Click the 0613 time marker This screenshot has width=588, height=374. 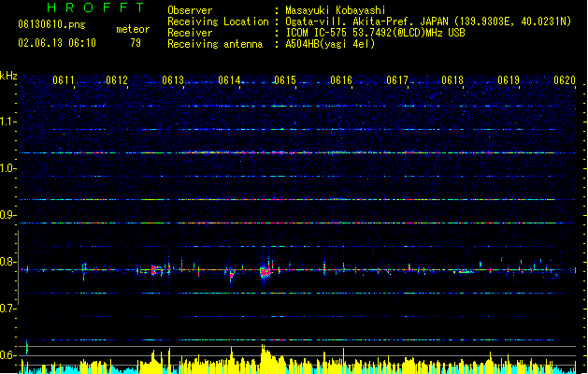coord(173,80)
